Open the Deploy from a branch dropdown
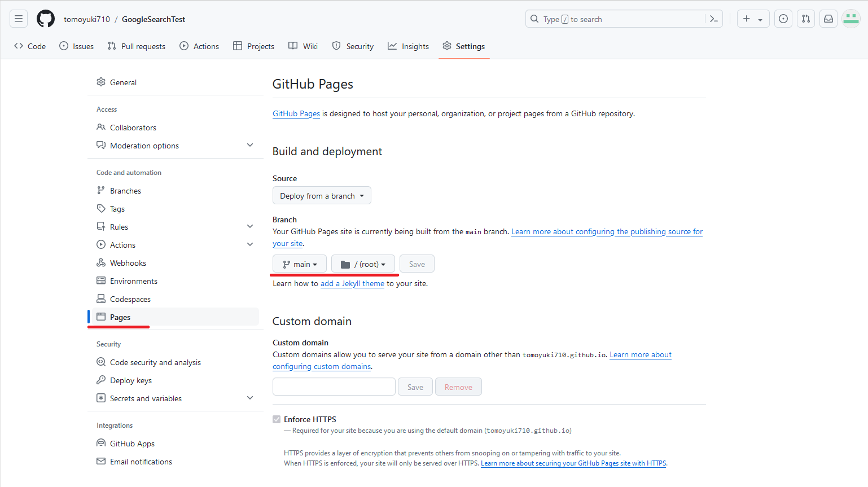 point(322,195)
